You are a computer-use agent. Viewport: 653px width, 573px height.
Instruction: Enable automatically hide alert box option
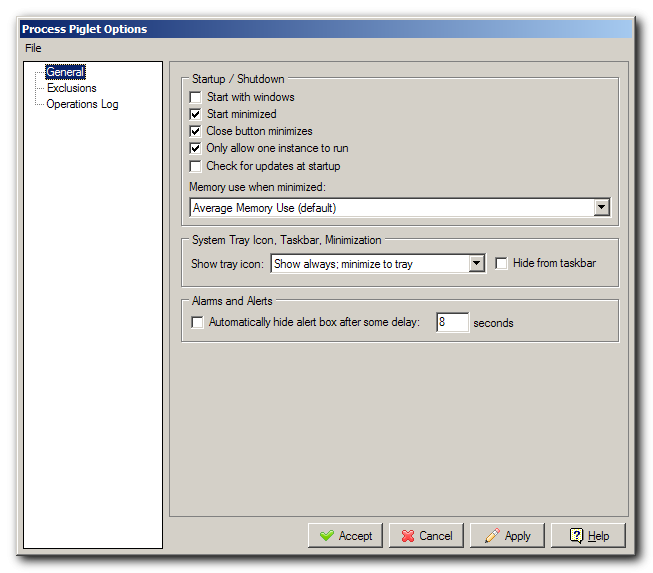[197, 322]
